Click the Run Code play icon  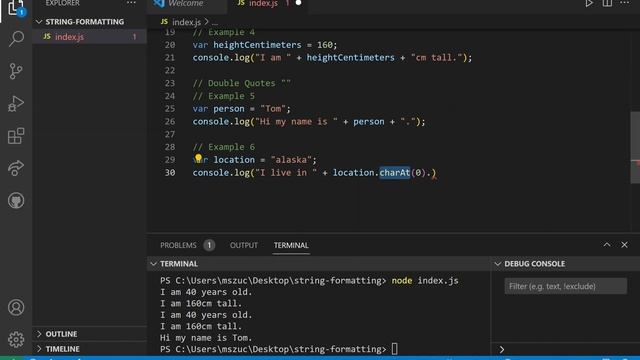tap(589, 3)
